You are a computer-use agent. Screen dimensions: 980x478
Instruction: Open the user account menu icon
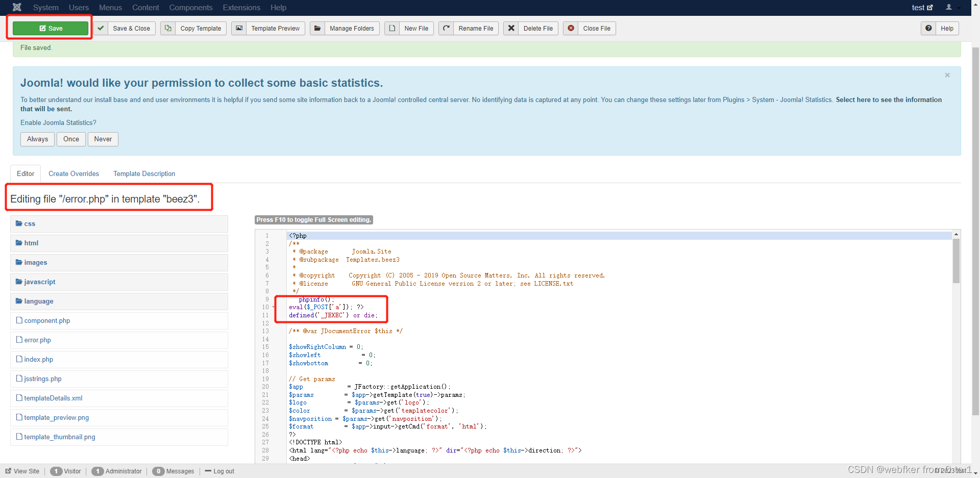pyautogui.click(x=949, y=7)
